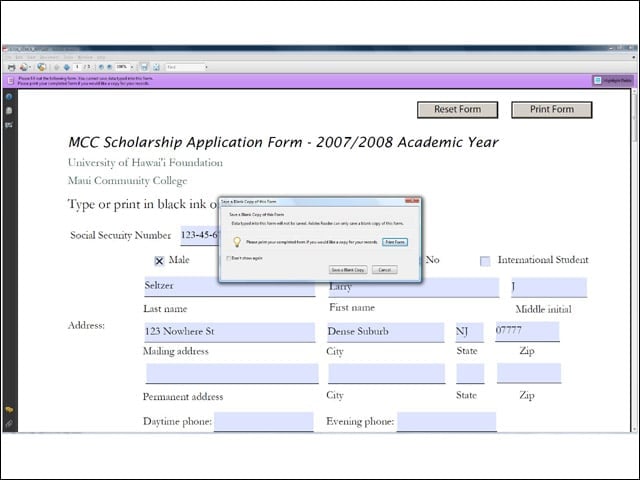The width and height of the screenshot is (640, 480).
Task: Click the empty permanent address State field
Action: point(470,373)
